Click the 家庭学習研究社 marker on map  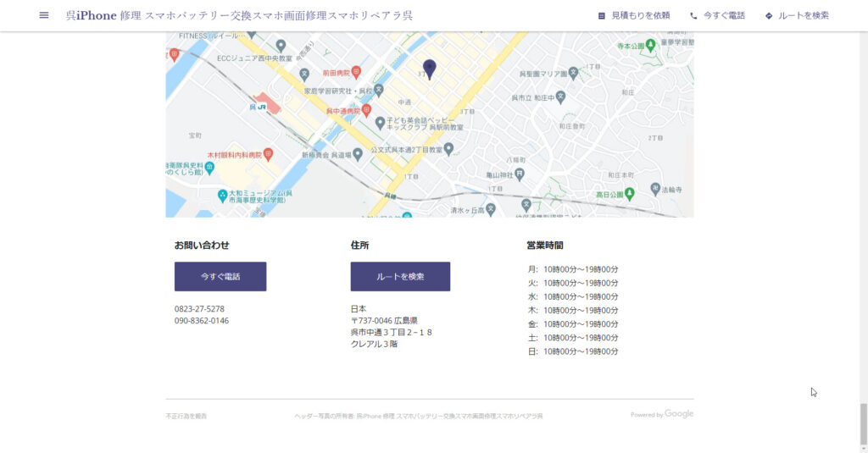tap(379, 90)
